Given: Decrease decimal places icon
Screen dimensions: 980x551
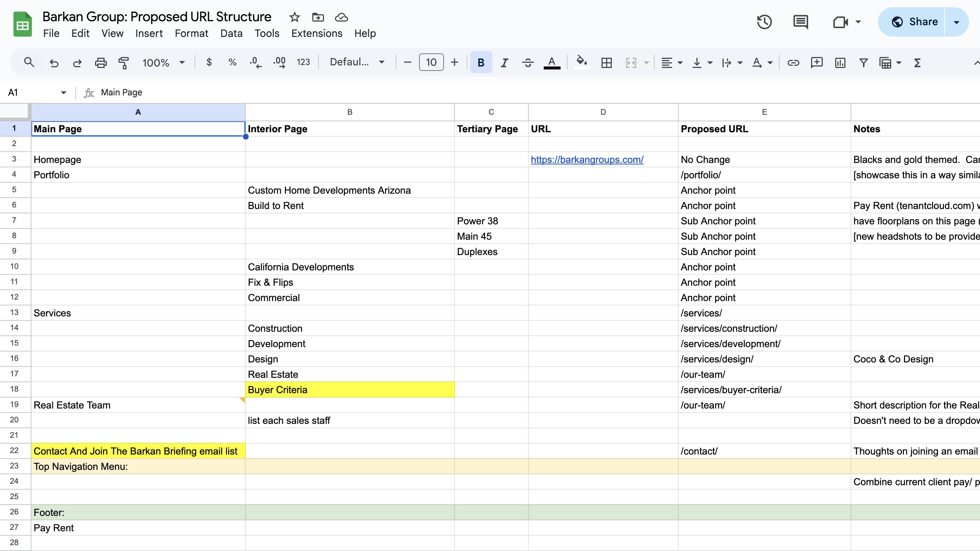Looking at the screenshot, I should (x=255, y=62).
